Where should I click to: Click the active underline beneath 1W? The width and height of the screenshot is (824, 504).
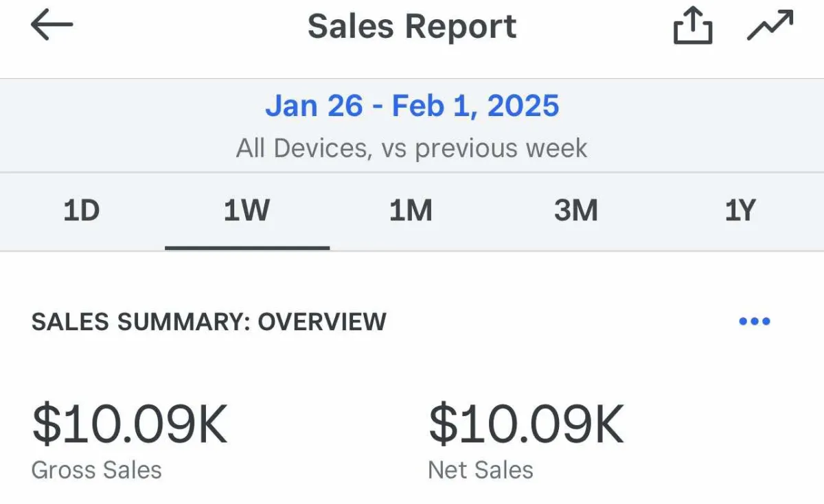(247, 247)
